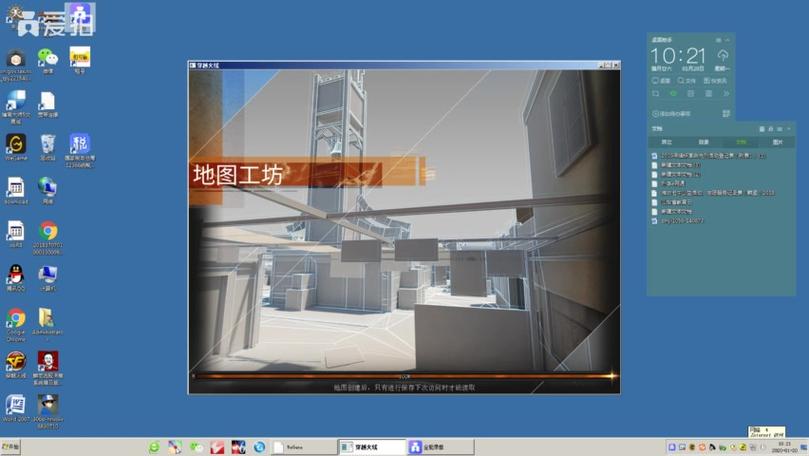Select the first tab in file panel
809x456 pixels.
click(667, 142)
